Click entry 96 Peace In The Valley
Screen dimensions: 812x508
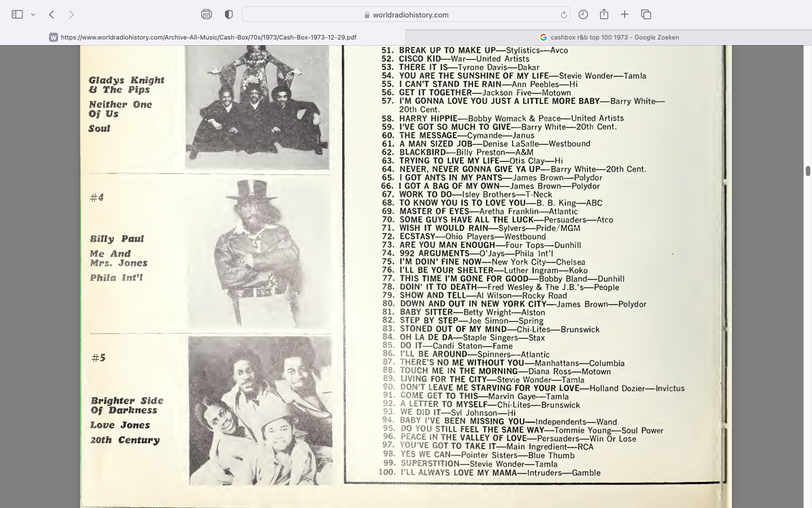click(509, 439)
